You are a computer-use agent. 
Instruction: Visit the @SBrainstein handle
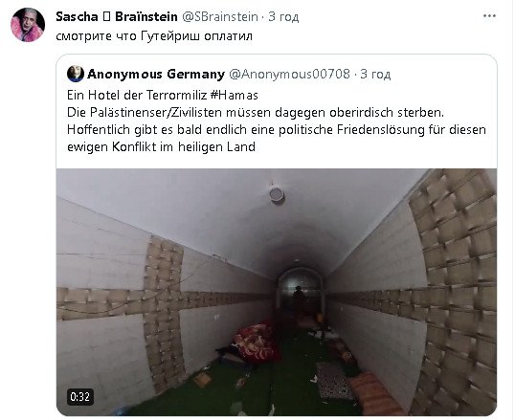(220, 17)
